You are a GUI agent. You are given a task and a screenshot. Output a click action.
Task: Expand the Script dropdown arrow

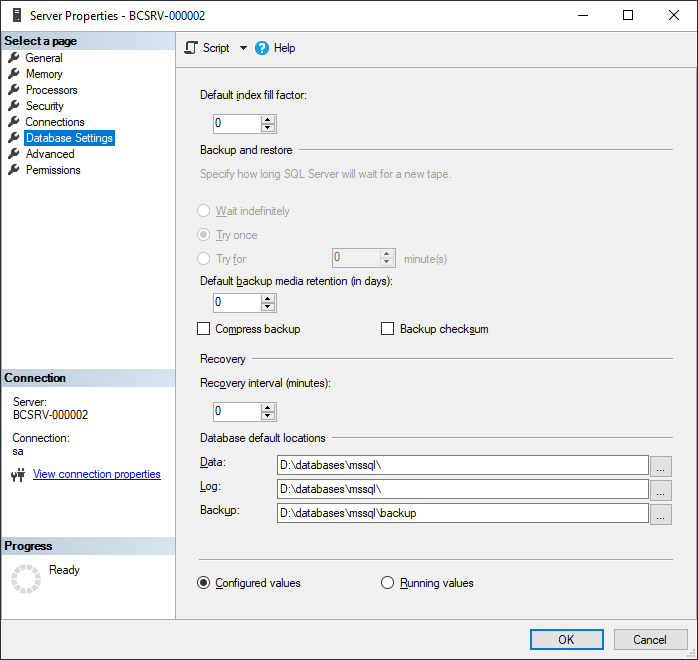pos(243,48)
